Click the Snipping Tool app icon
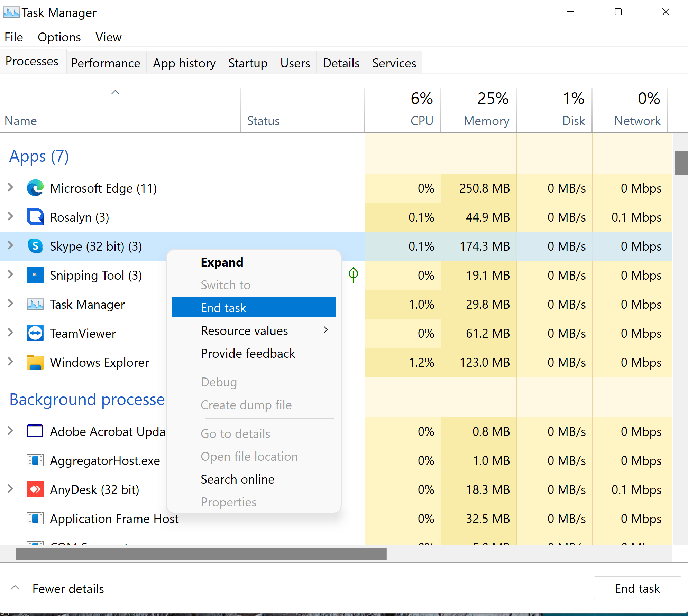The image size is (688, 616). coord(35,275)
